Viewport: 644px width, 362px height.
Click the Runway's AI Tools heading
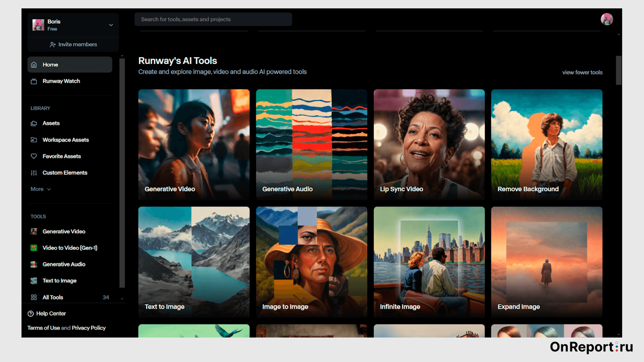tap(178, 61)
